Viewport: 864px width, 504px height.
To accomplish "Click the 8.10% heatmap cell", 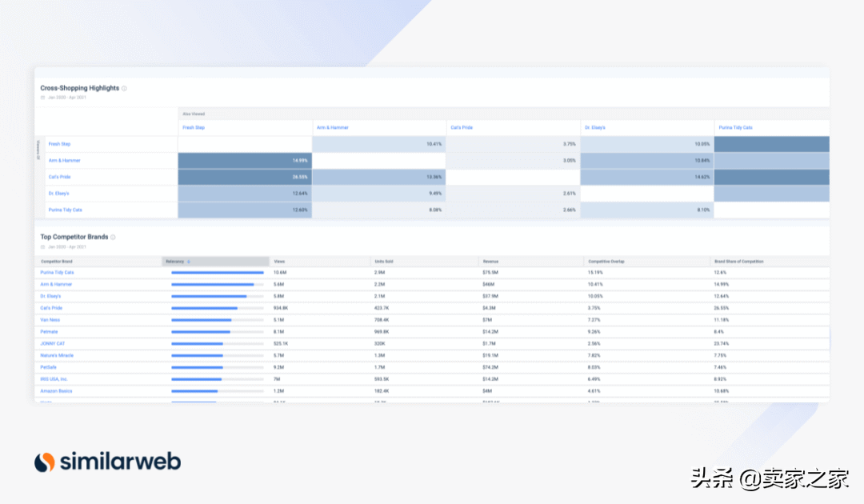I will (x=647, y=210).
